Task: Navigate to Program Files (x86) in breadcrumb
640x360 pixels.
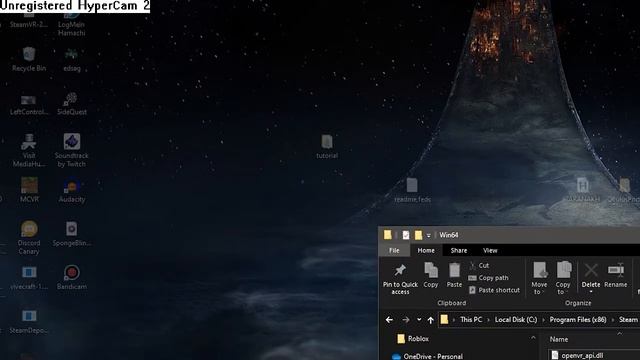Action: point(578,320)
